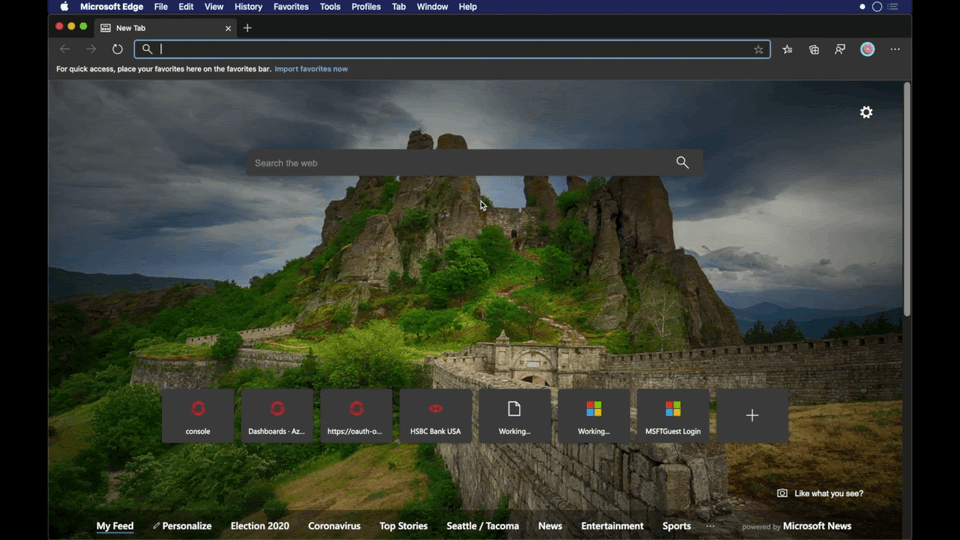Add a new quick link tile

pos(752,415)
